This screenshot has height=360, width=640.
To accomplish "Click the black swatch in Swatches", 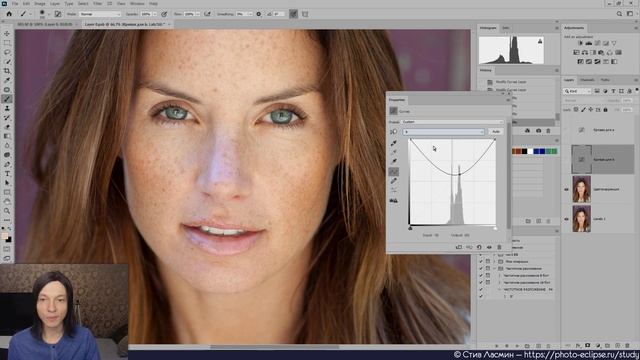I will coord(524,151).
